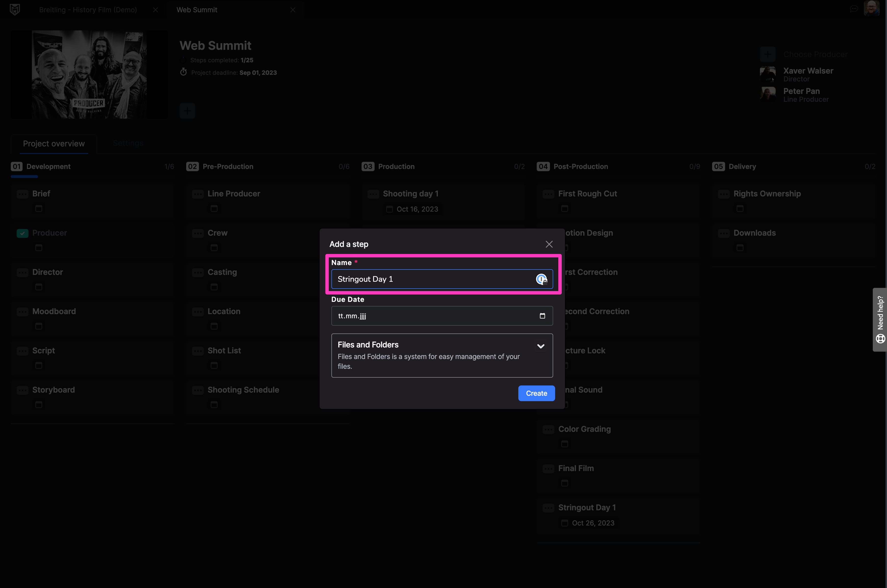Open the app logo home icon
This screenshot has height=588, width=887.
15,9
